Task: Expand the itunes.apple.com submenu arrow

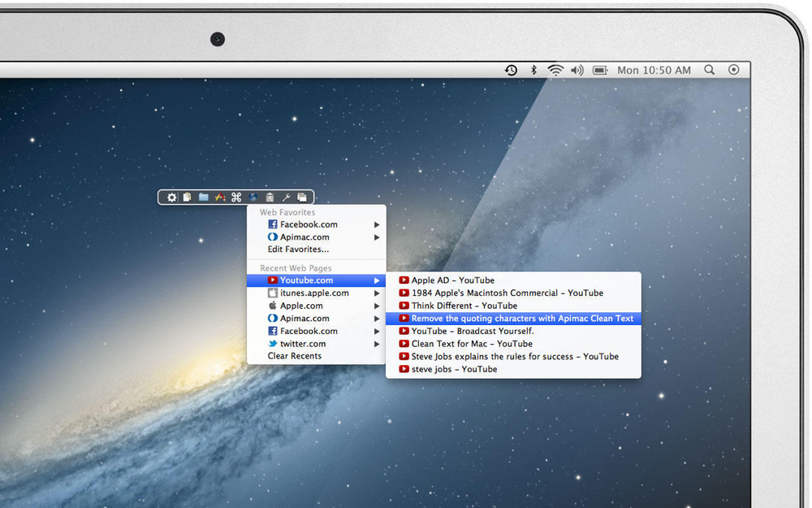Action: click(376, 293)
